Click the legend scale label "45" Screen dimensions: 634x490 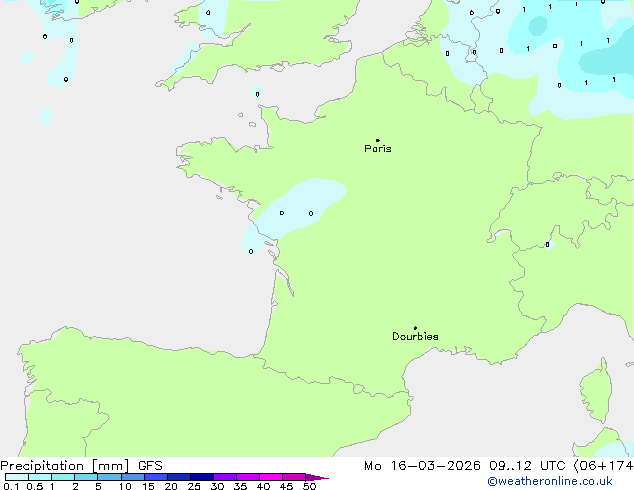pos(286,486)
